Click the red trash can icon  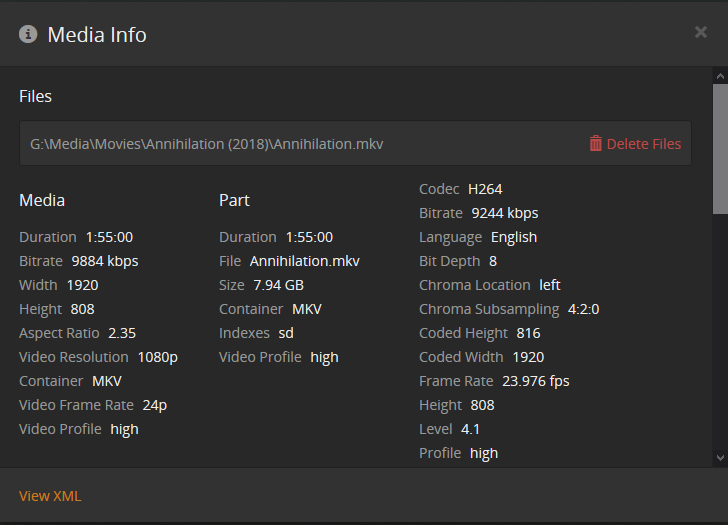(596, 144)
